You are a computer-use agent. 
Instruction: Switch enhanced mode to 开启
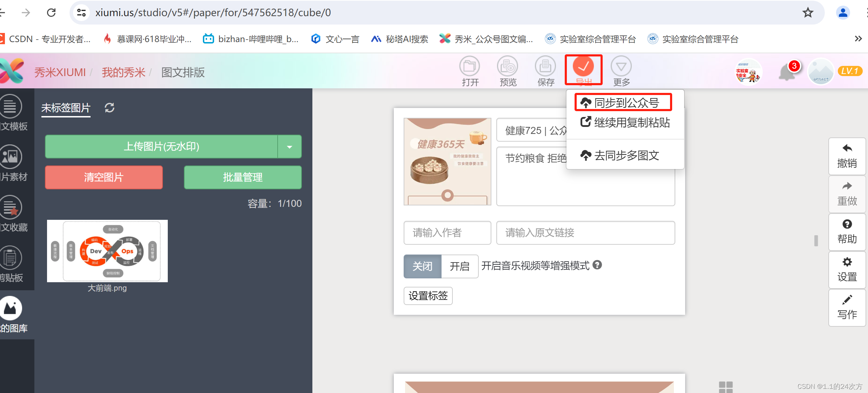(x=459, y=266)
